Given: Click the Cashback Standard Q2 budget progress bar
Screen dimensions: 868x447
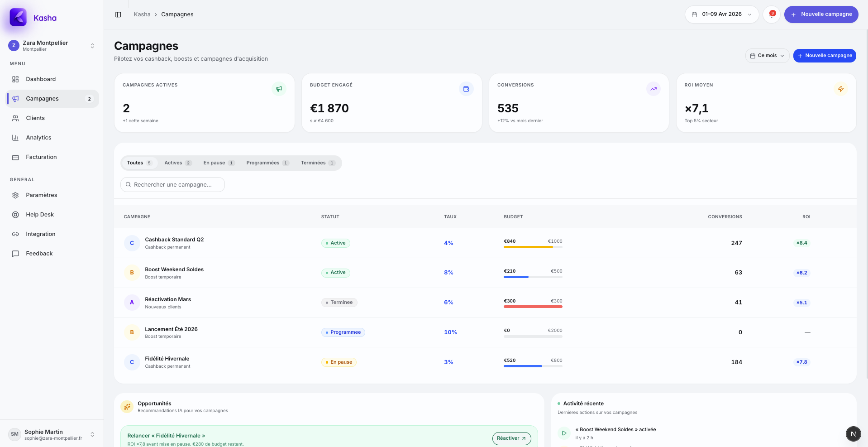Looking at the screenshot, I should click(533, 247).
